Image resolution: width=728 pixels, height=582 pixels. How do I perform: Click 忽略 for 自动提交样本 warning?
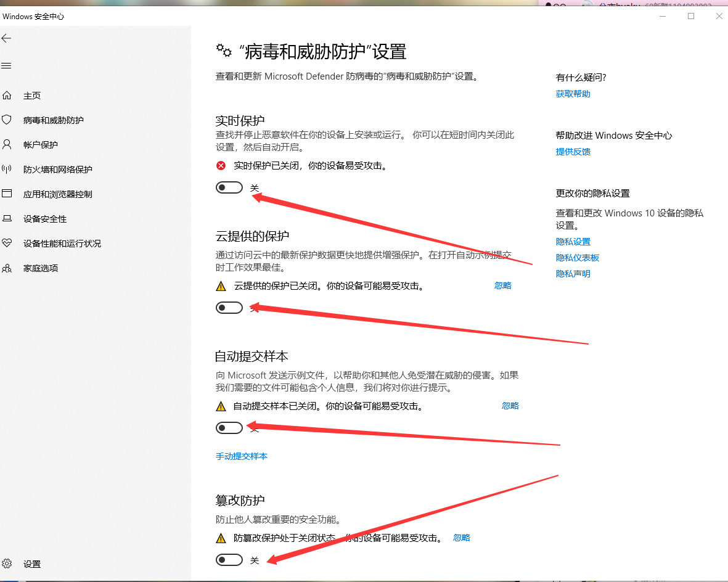510,406
